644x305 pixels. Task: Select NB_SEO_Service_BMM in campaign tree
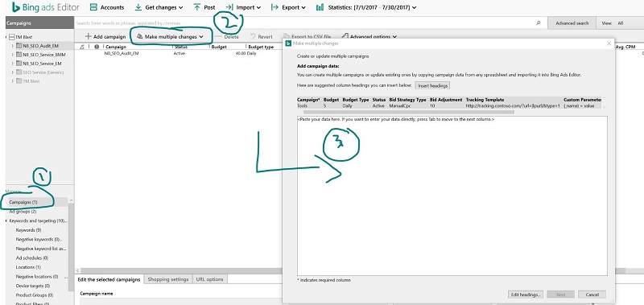pos(44,55)
